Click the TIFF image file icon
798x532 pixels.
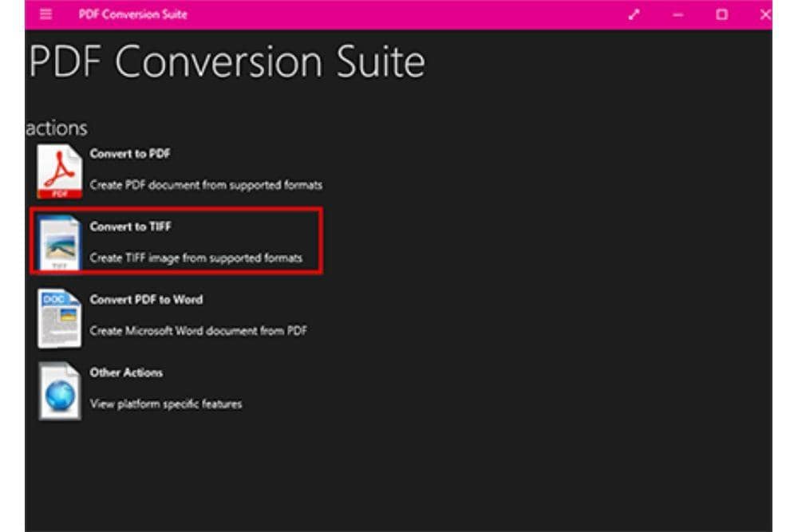coord(59,242)
